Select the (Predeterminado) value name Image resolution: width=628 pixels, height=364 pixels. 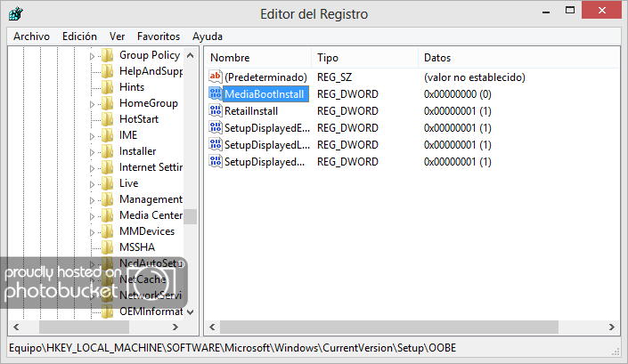click(266, 77)
